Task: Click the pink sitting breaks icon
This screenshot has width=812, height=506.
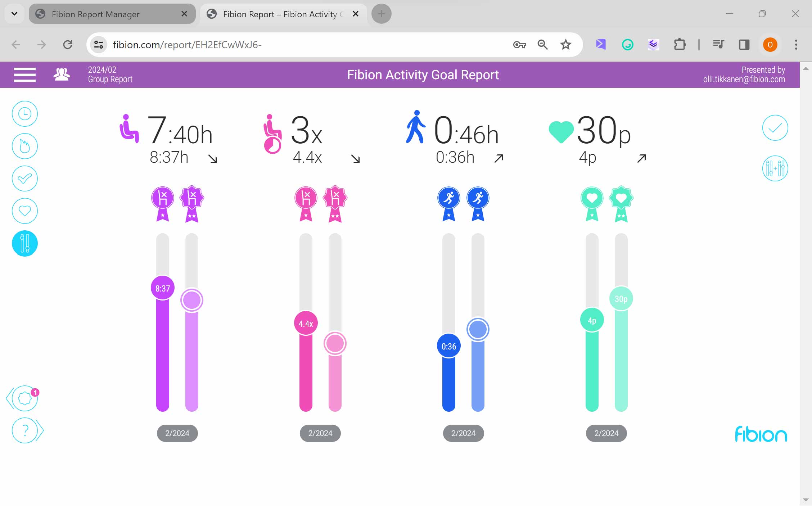Action: [272, 134]
